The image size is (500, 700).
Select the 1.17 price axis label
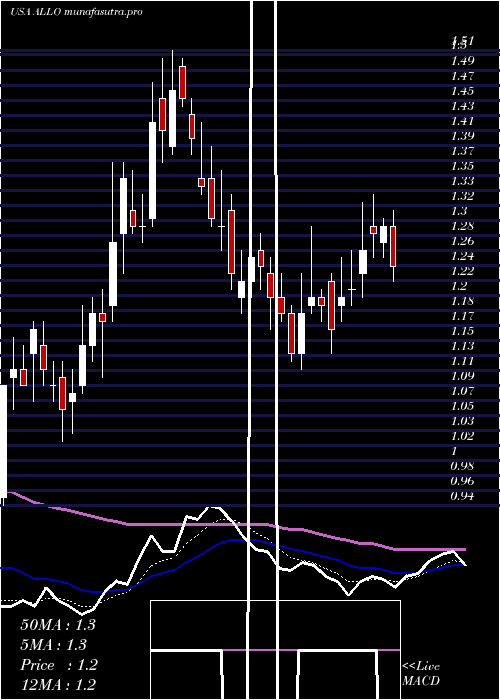462,316
